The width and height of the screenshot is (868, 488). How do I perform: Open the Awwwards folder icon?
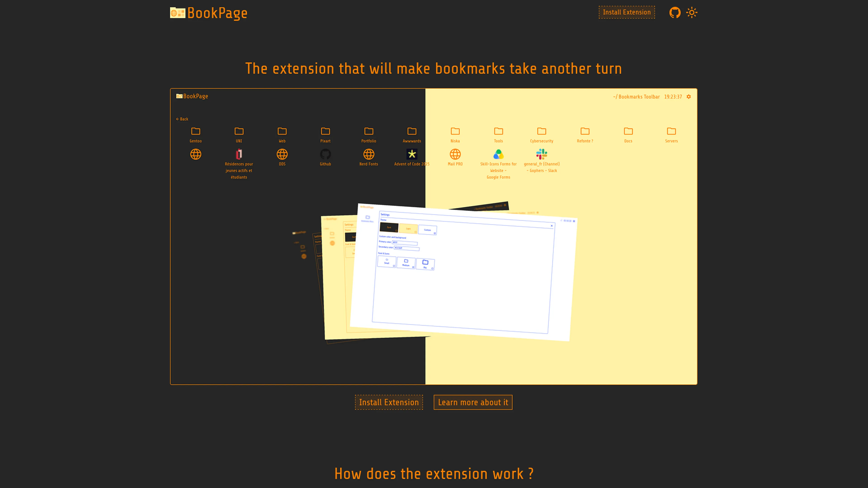[412, 131]
